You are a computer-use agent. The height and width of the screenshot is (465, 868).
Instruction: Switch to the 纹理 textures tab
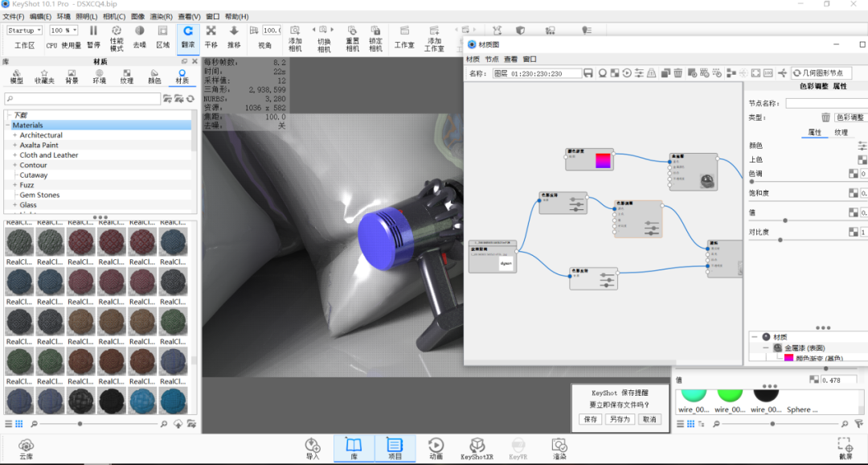(x=127, y=76)
